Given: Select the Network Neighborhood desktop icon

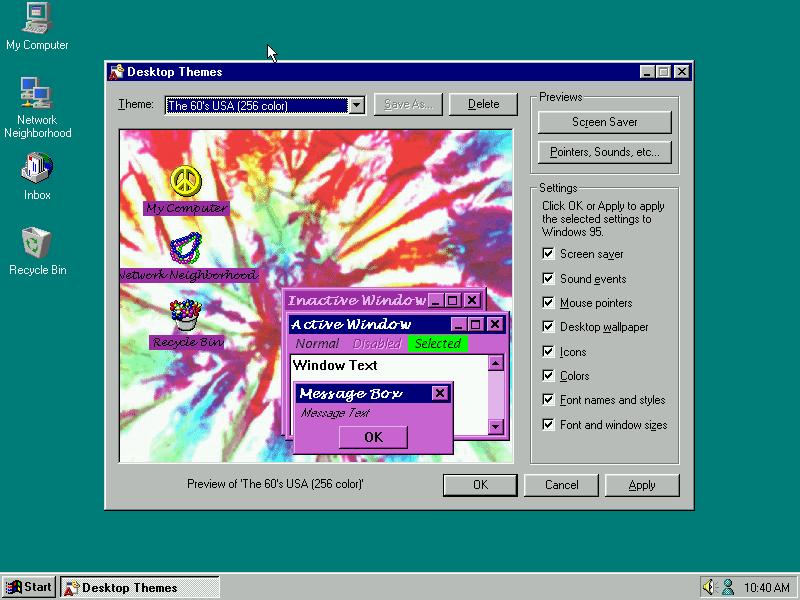Looking at the screenshot, I should pyautogui.click(x=37, y=107).
